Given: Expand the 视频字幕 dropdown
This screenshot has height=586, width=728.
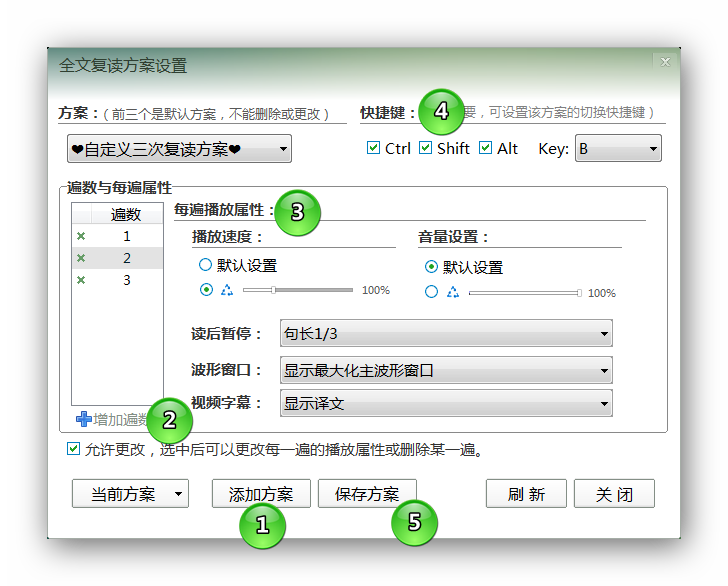Looking at the screenshot, I should tap(446, 403).
